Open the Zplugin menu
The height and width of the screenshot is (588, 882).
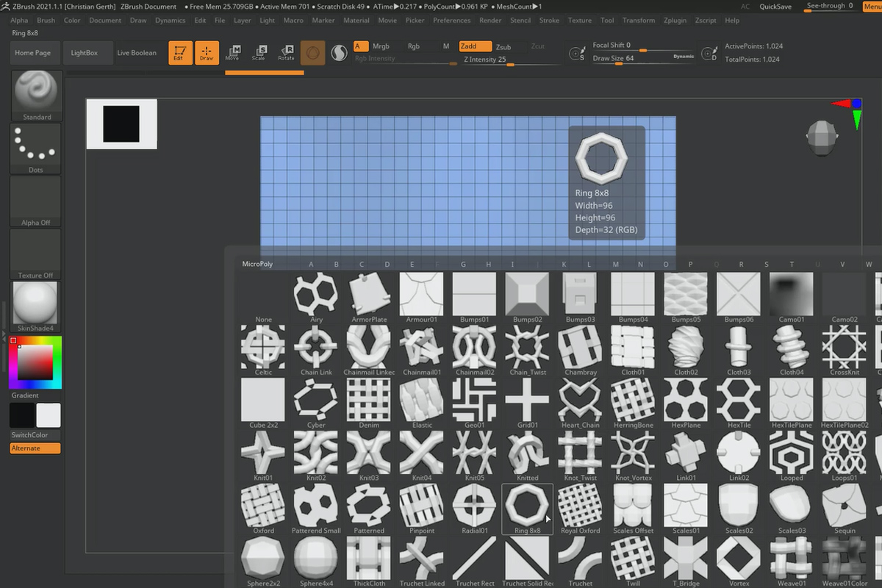pyautogui.click(x=675, y=21)
